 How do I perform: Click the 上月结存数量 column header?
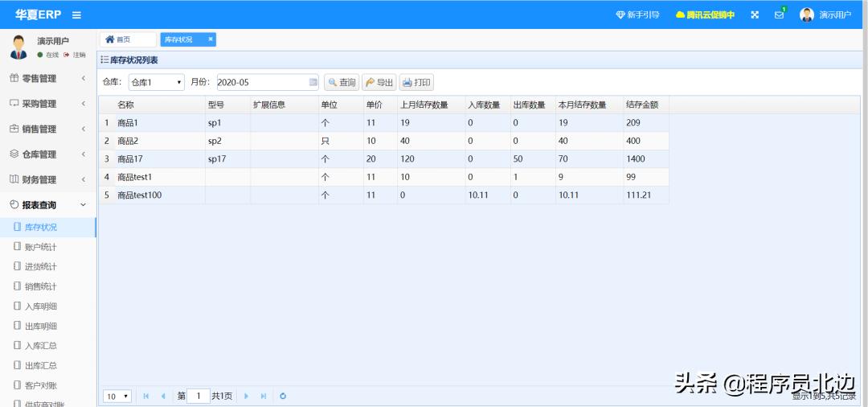432,105
